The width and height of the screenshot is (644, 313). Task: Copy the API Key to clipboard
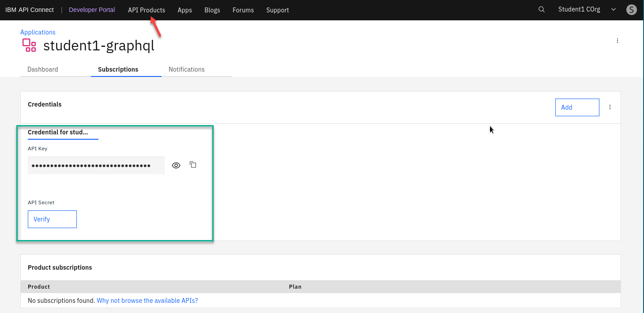(x=193, y=165)
